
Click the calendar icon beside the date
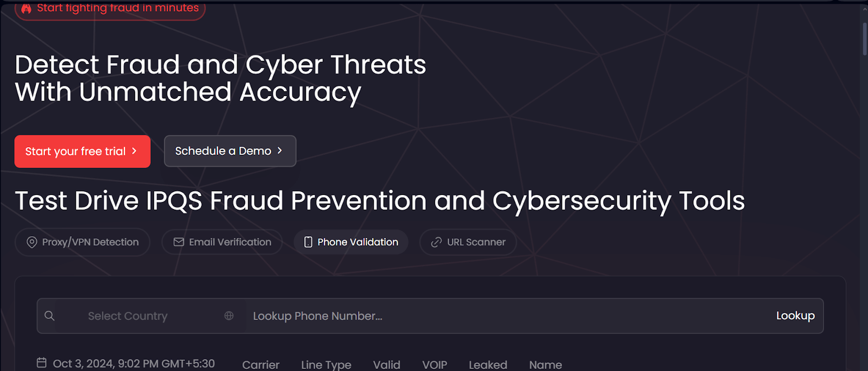coord(42,363)
